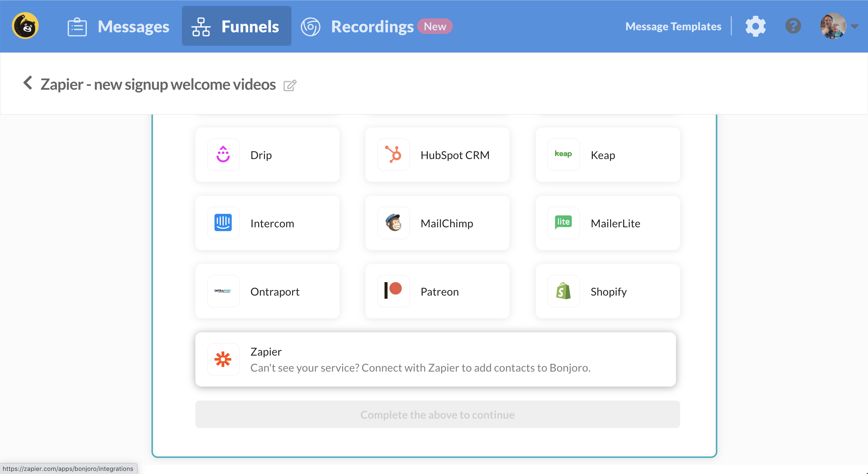The height and width of the screenshot is (474, 868).
Task: Click the Bonjoro bear logo
Action: pyautogui.click(x=25, y=26)
